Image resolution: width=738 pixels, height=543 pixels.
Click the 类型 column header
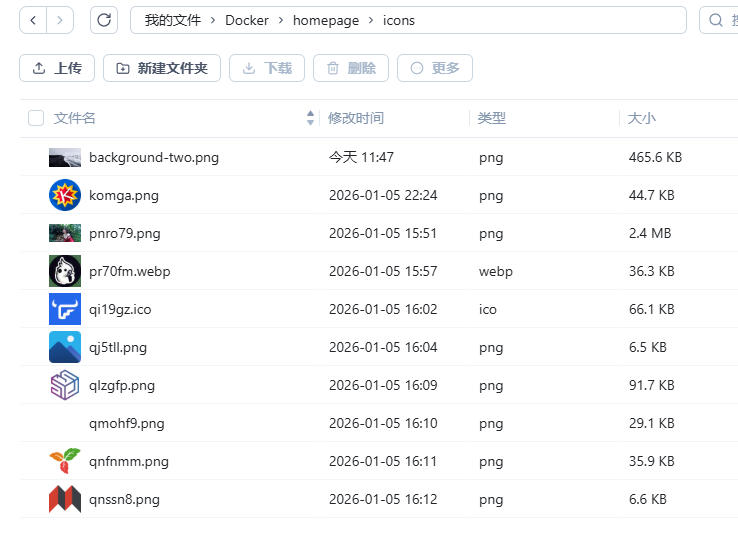coord(491,118)
